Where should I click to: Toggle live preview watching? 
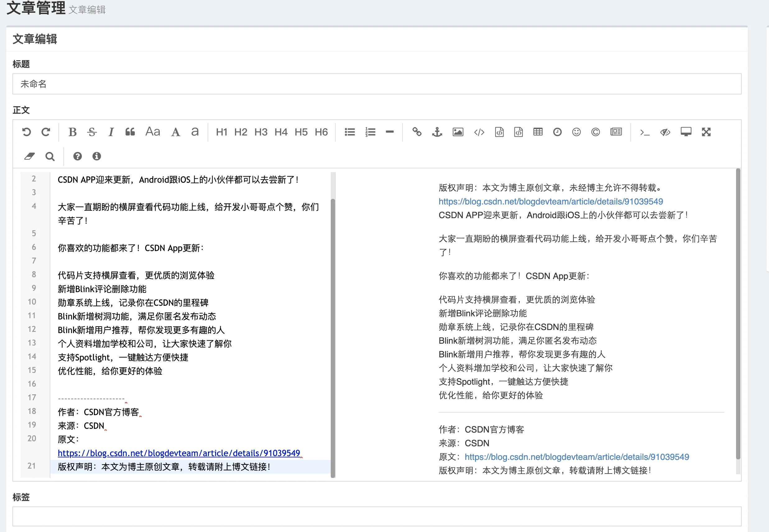click(x=664, y=132)
